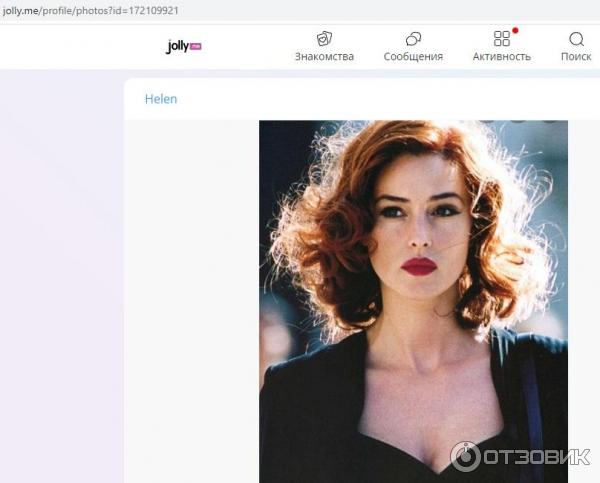Image resolution: width=600 pixels, height=483 pixels.
Task: Click the Отзовик watermark circle icon
Action: (x=465, y=456)
